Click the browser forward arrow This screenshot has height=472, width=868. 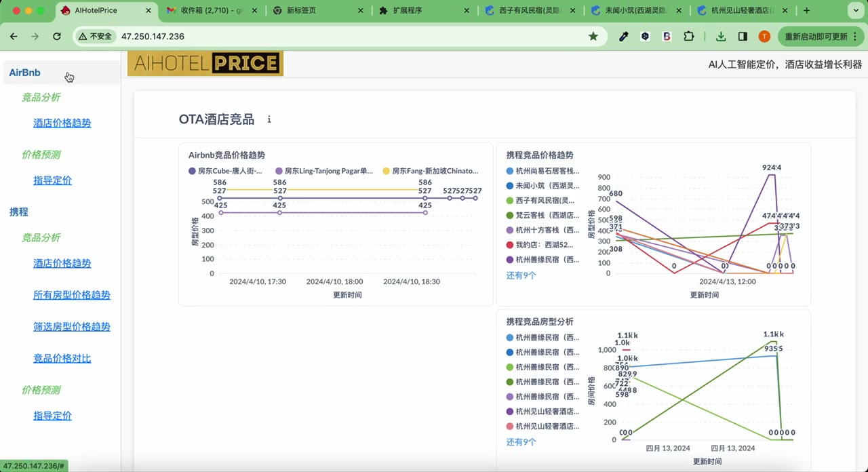pos(35,37)
